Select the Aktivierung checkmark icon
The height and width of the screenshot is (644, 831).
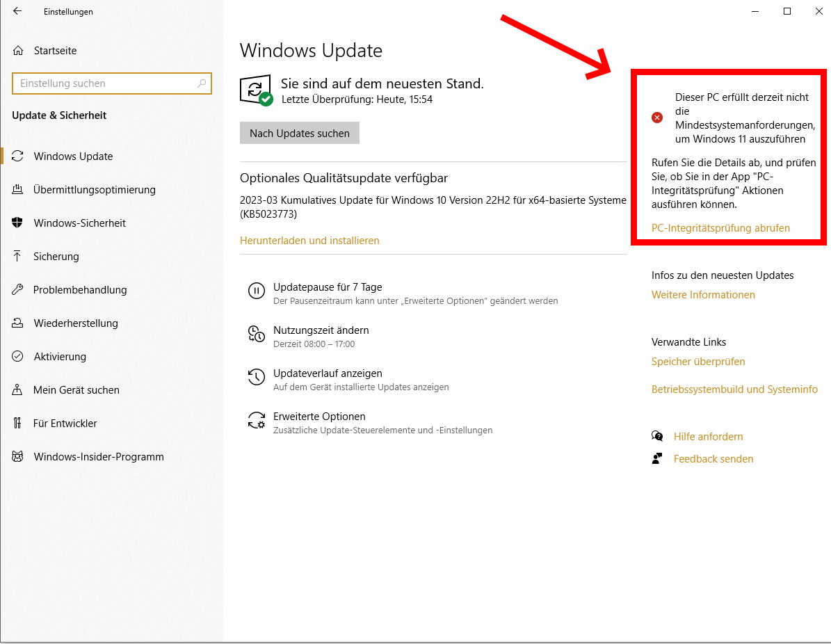pos(19,356)
